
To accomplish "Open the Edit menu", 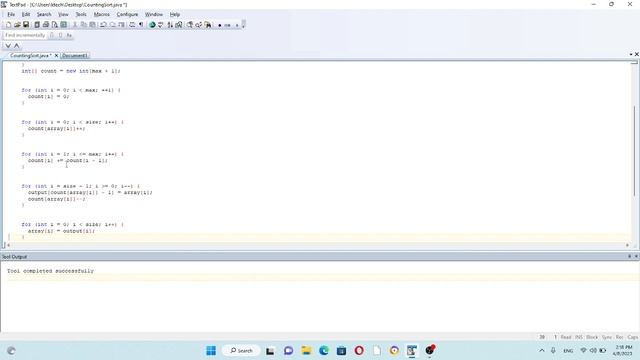I will [x=26, y=14].
